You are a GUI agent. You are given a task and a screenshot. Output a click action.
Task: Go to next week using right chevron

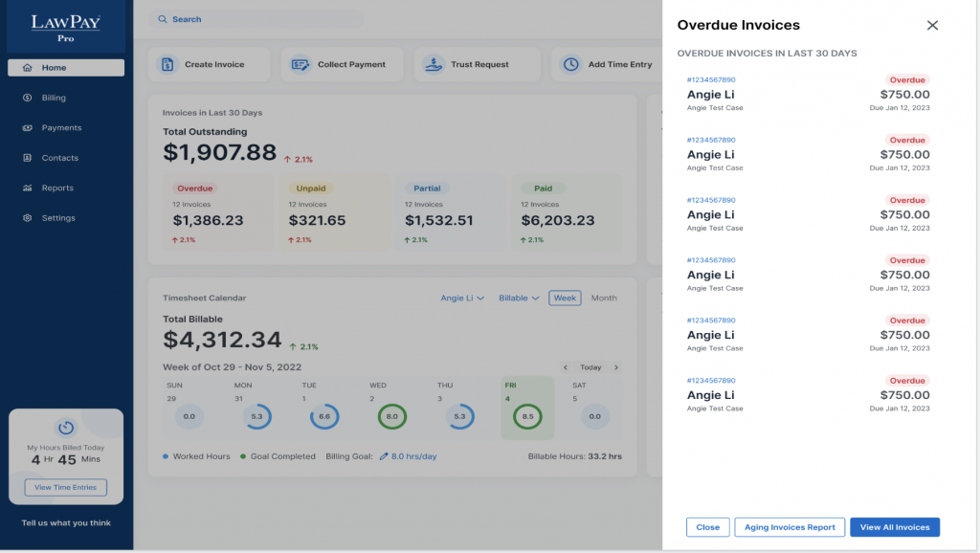tap(615, 367)
